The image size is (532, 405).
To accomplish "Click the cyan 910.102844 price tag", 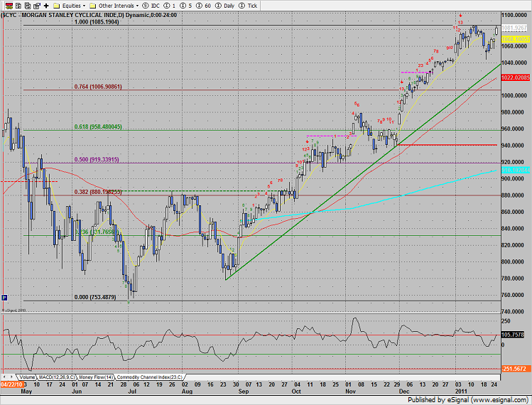I will pyautogui.click(x=516, y=170).
